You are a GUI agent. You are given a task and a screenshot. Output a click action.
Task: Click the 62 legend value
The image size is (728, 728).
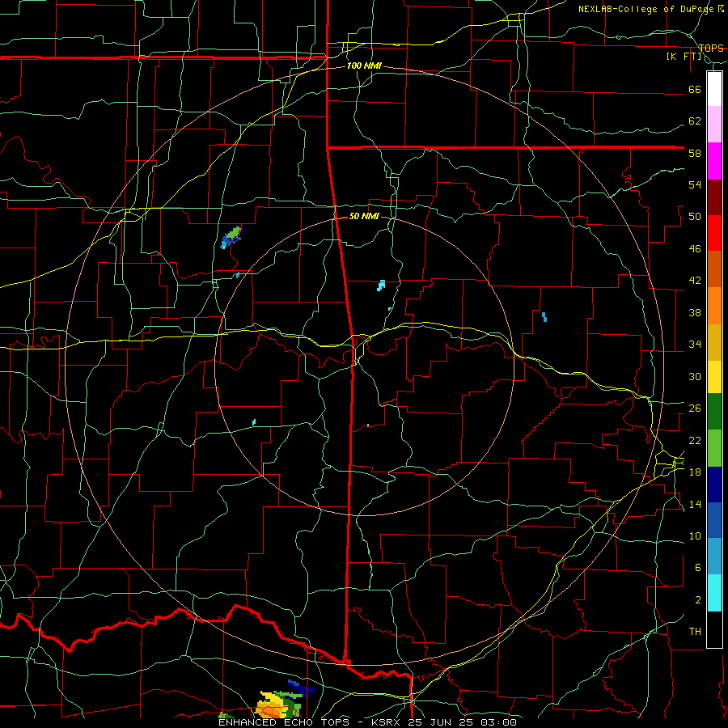(695, 121)
